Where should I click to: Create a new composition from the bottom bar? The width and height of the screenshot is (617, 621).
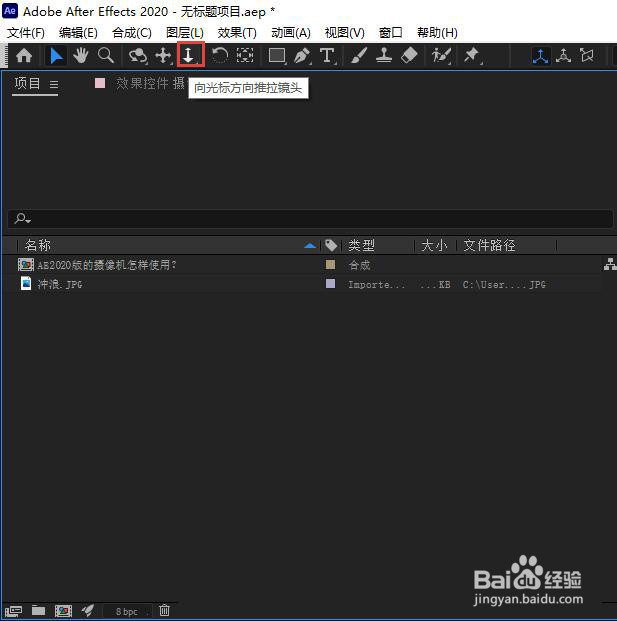(63, 611)
